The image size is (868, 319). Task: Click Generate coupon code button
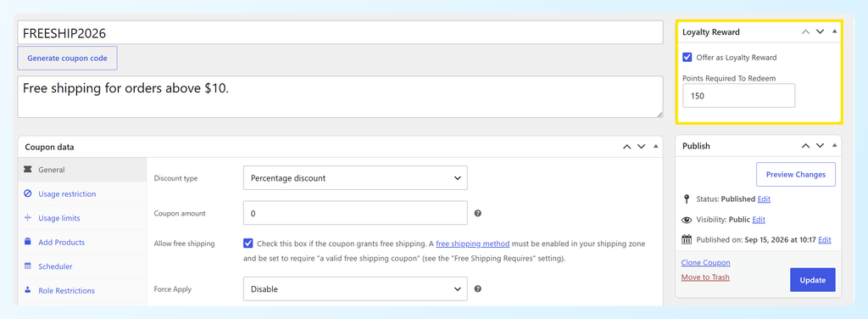[x=68, y=58]
